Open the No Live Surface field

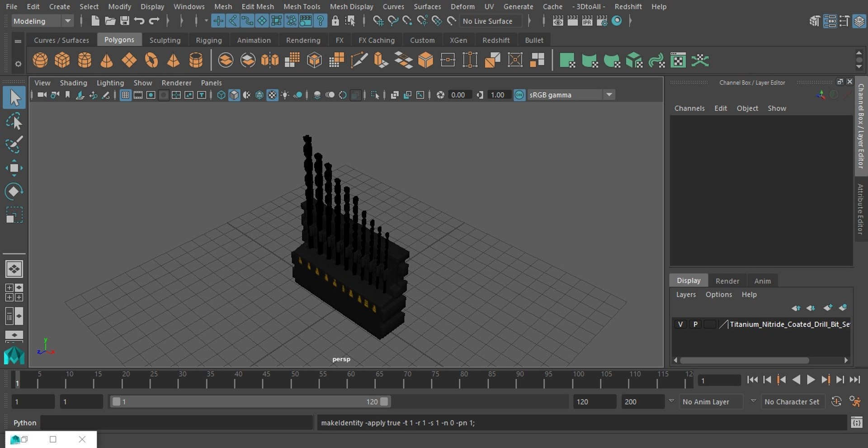point(491,21)
